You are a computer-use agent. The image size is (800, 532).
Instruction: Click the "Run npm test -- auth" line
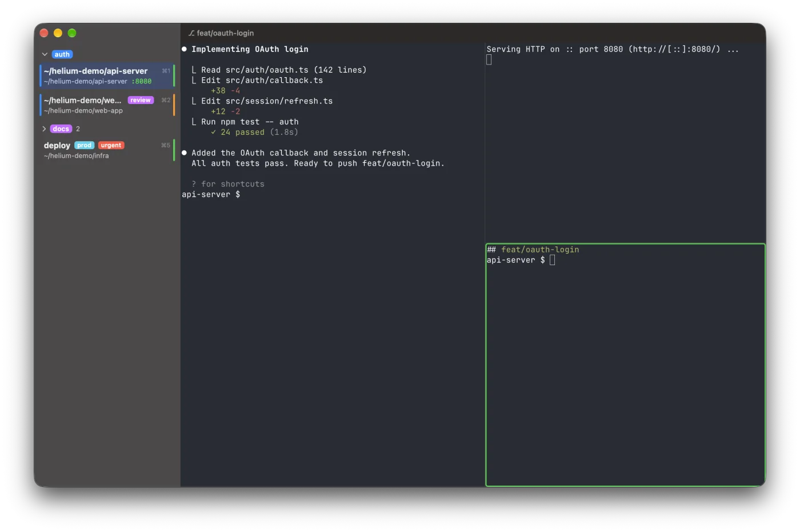[250, 122]
